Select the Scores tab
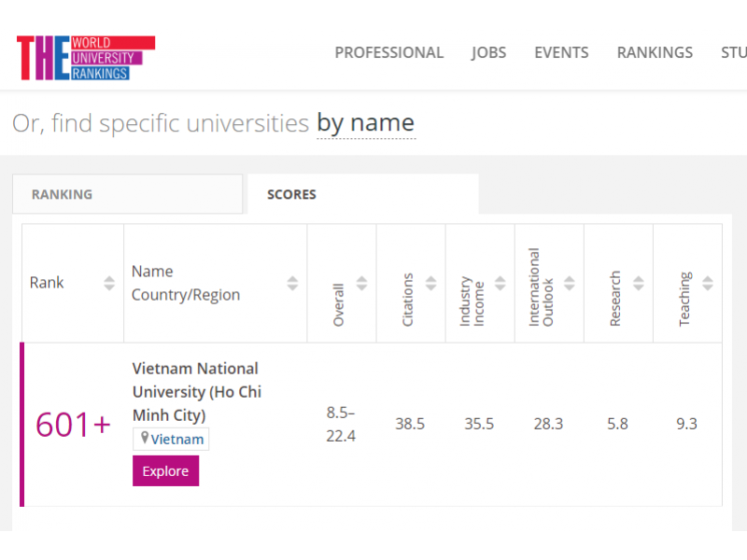747x560 pixels. click(x=291, y=194)
